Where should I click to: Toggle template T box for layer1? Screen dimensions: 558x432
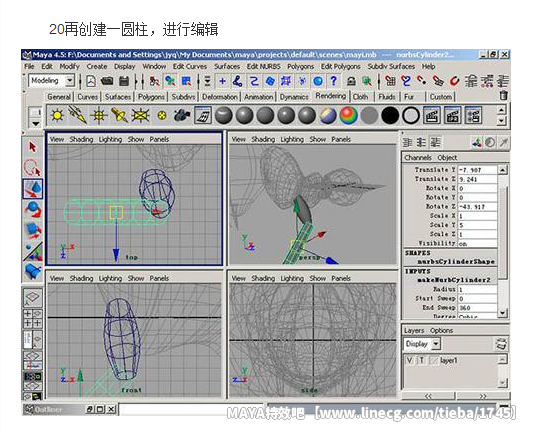[422, 360]
